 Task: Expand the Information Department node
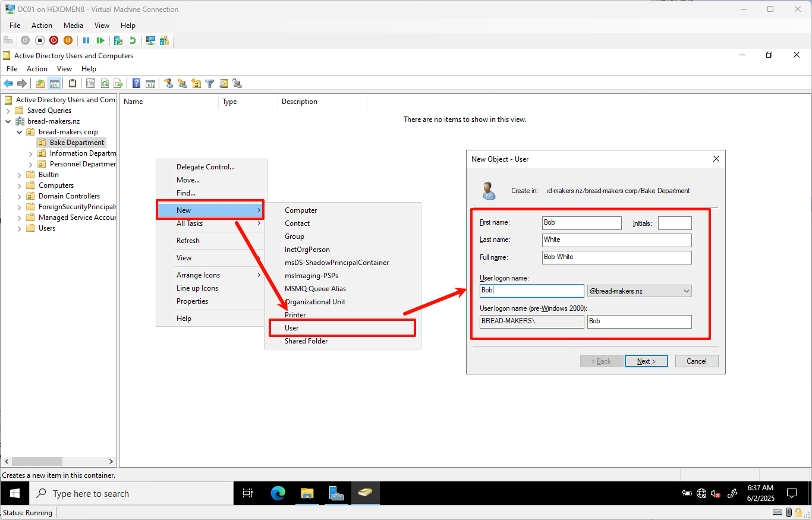(30, 153)
